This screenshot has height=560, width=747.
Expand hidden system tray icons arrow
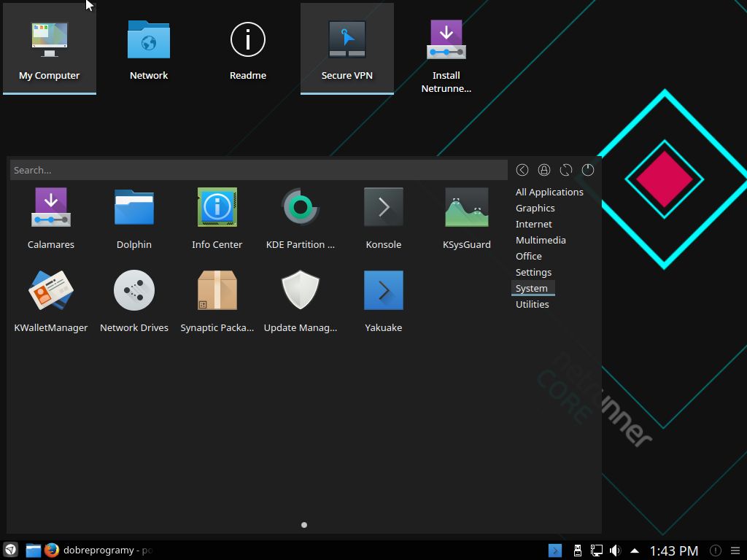pyautogui.click(x=635, y=551)
